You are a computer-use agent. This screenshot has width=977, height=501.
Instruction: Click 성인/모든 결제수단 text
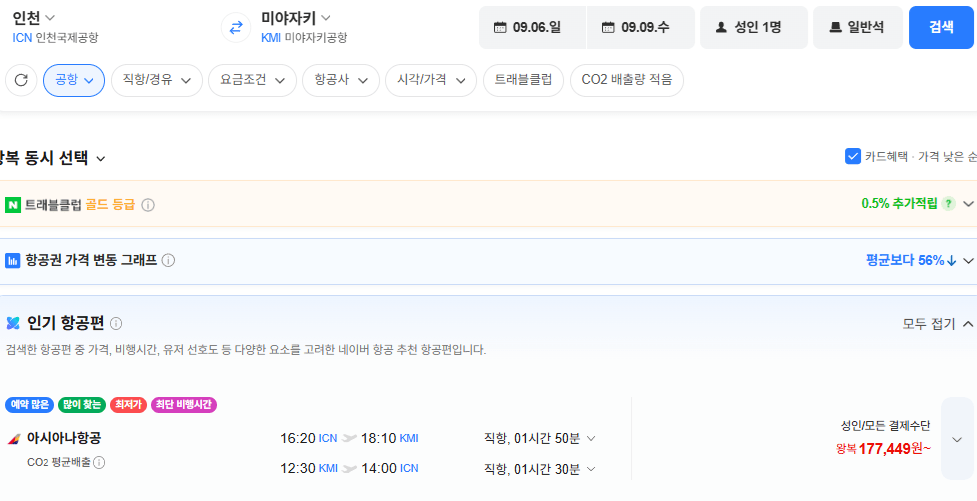point(885,426)
